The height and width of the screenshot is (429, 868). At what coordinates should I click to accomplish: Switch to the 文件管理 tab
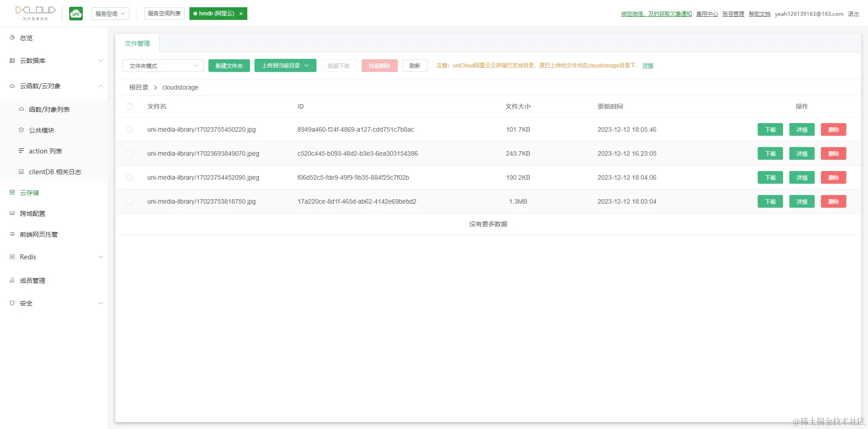[x=137, y=43]
